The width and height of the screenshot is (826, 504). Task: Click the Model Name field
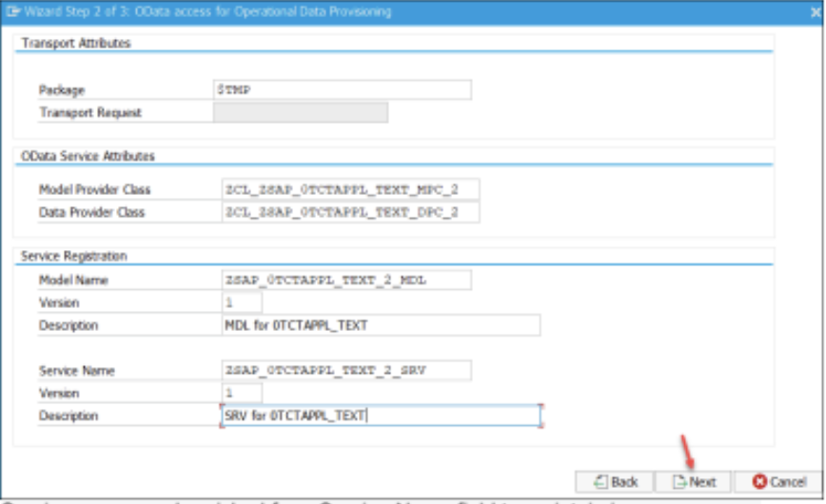(x=346, y=280)
